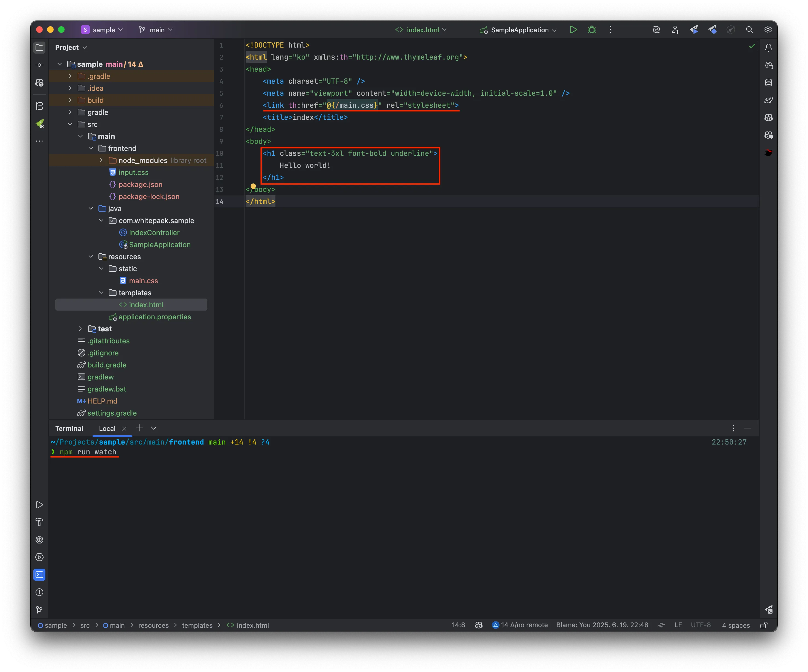Hide the Terminal panel with the minimize dash
The image size is (808, 672).
coord(748,428)
